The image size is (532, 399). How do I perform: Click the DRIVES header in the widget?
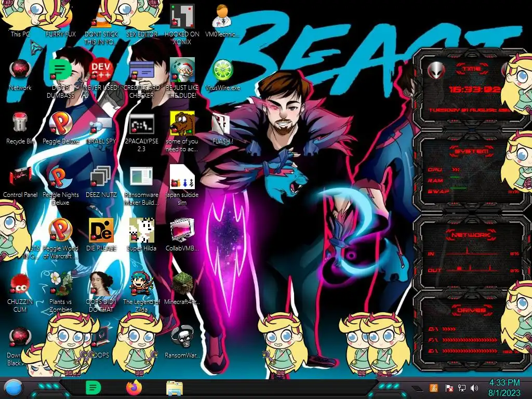pos(471,310)
